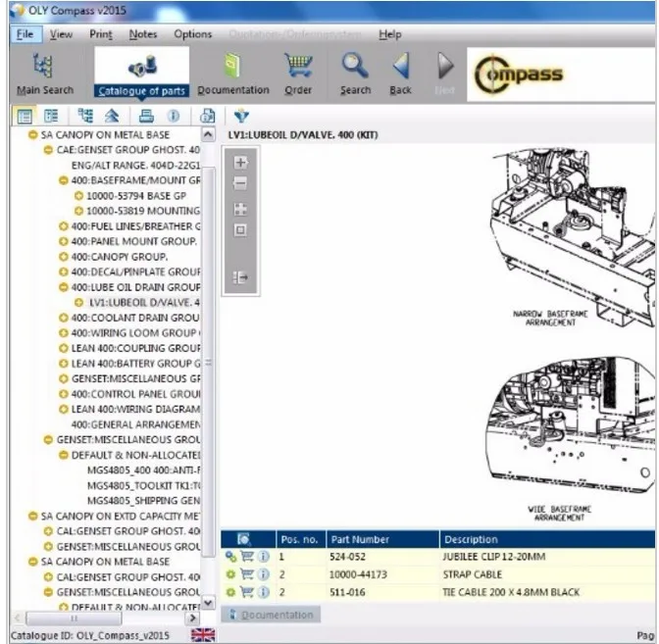Expand 10000-53794 BASE GP node
The height and width of the screenshot is (644, 659).
coord(78,196)
